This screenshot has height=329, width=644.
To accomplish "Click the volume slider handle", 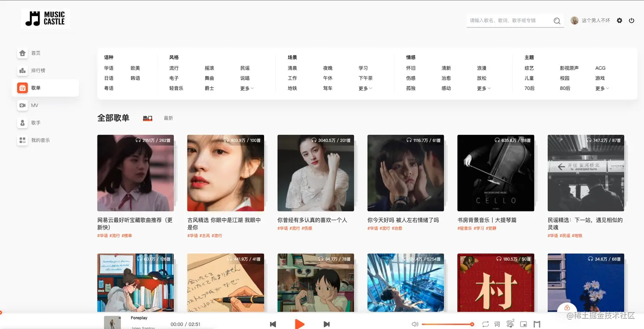I will pyautogui.click(x=472, y=324).
